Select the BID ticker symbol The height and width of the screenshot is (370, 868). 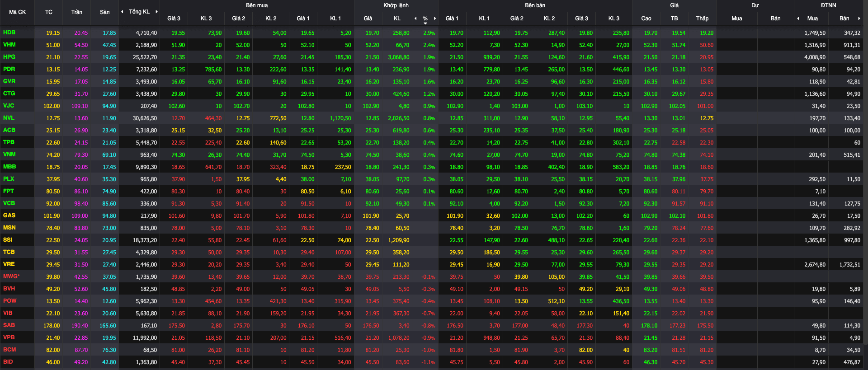point(8,362)
